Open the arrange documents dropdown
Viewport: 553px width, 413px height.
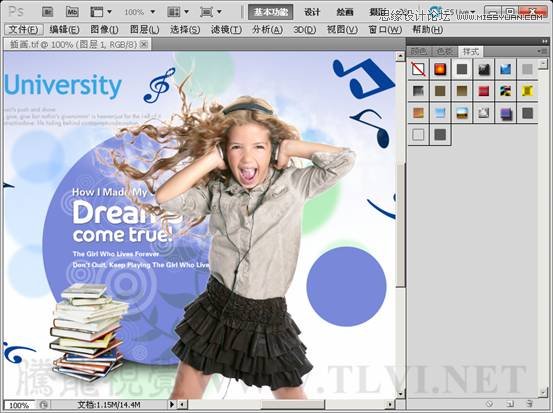[x=178, y=12]
